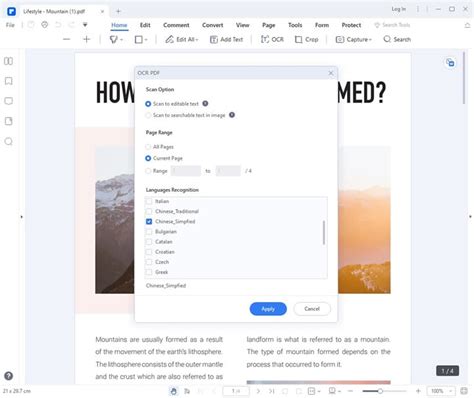Image resolution: width=474 pixels, height=398 pixels.
Task: Click the print icon in quick toolbar
Action: point(45,25)
